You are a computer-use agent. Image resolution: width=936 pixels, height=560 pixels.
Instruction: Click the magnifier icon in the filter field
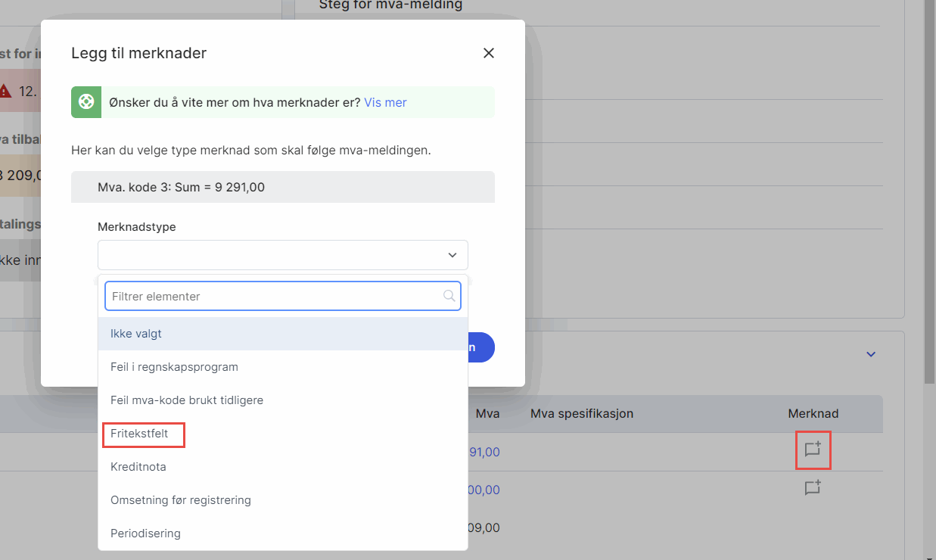(x=449, y=296)
